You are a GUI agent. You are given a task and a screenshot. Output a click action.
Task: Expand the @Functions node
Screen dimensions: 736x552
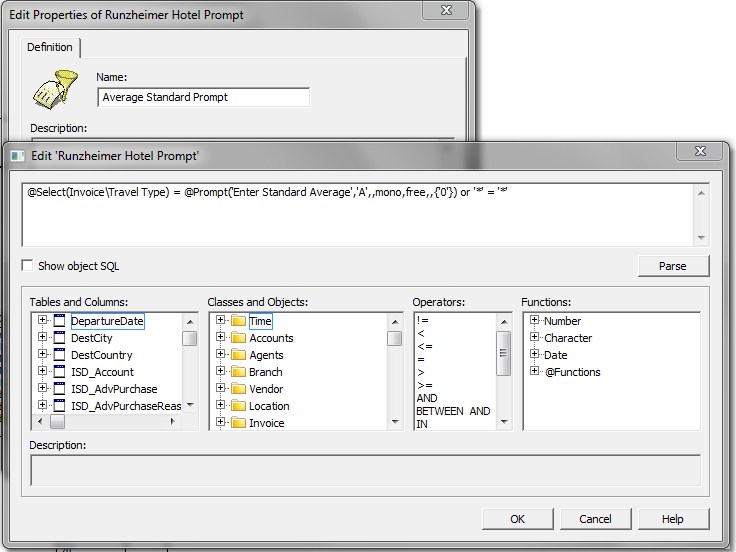tap(534, 371)
